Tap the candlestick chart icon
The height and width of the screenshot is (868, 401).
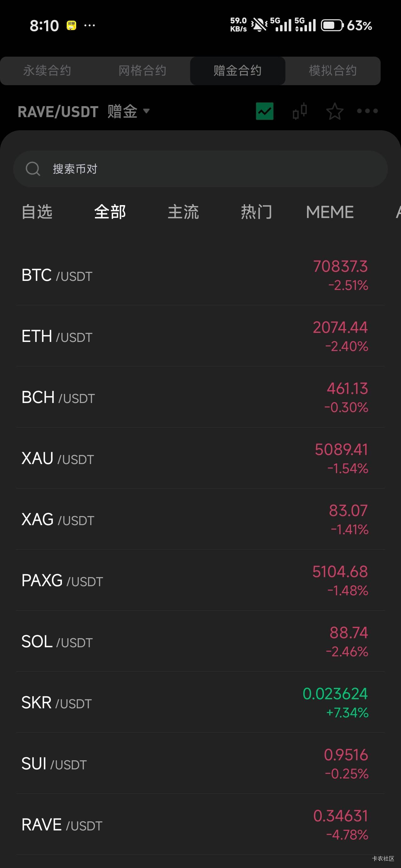coord(300,111)
